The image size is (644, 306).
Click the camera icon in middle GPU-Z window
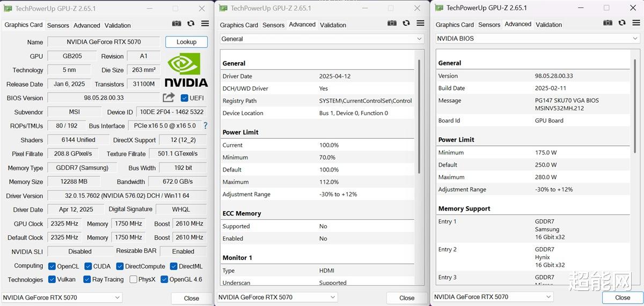(x=392, y=23)
